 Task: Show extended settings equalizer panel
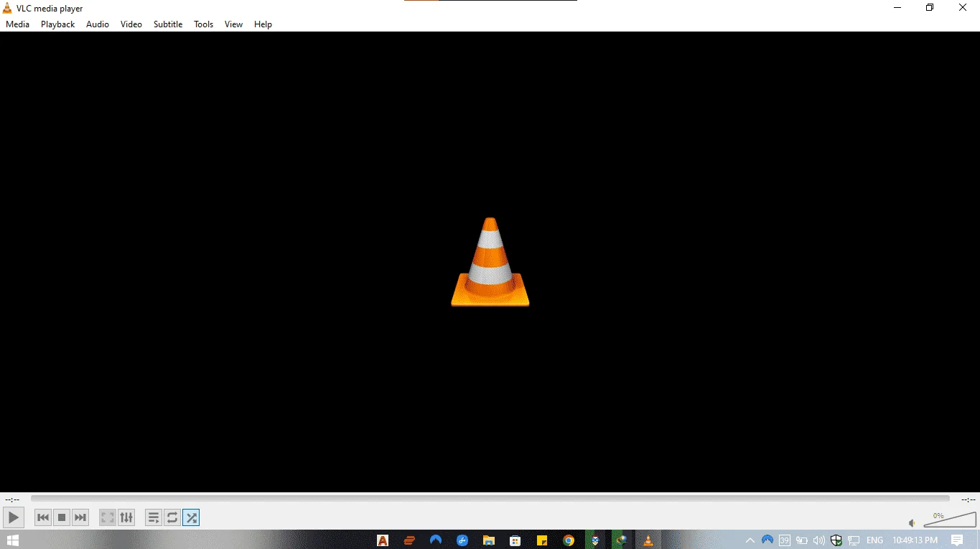(x=126, y=517)
